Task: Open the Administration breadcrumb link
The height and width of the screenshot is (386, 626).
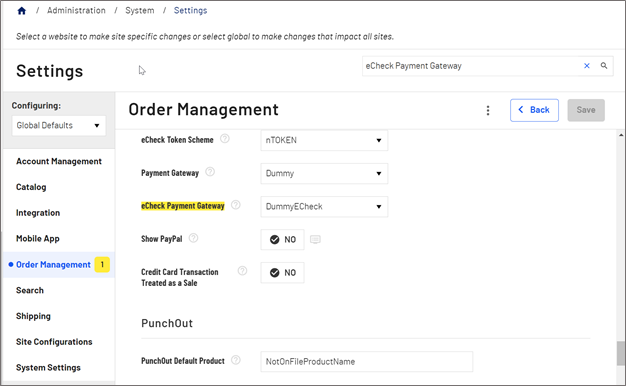Action: click(76, 11)
